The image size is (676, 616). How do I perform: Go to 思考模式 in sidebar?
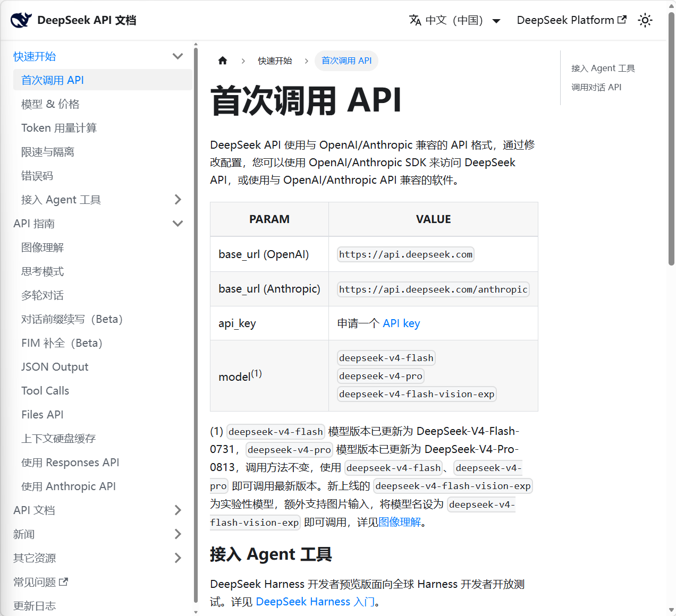(x=103, y=271)
